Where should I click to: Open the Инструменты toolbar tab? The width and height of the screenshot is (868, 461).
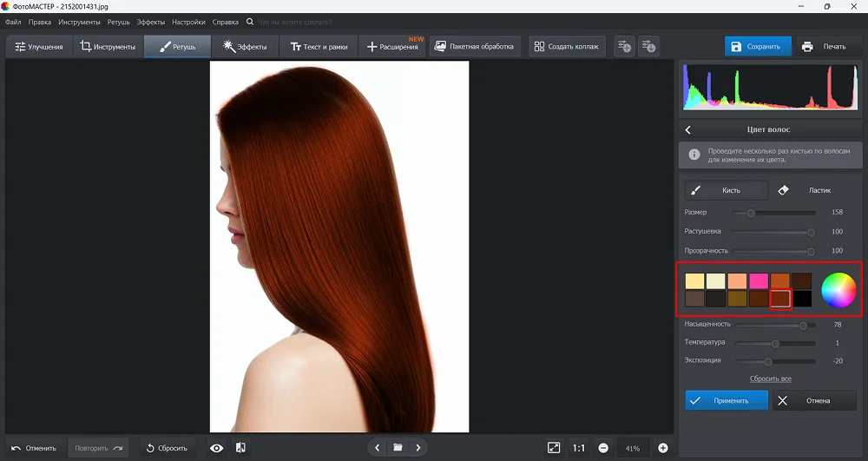click(x=108, y=47)
